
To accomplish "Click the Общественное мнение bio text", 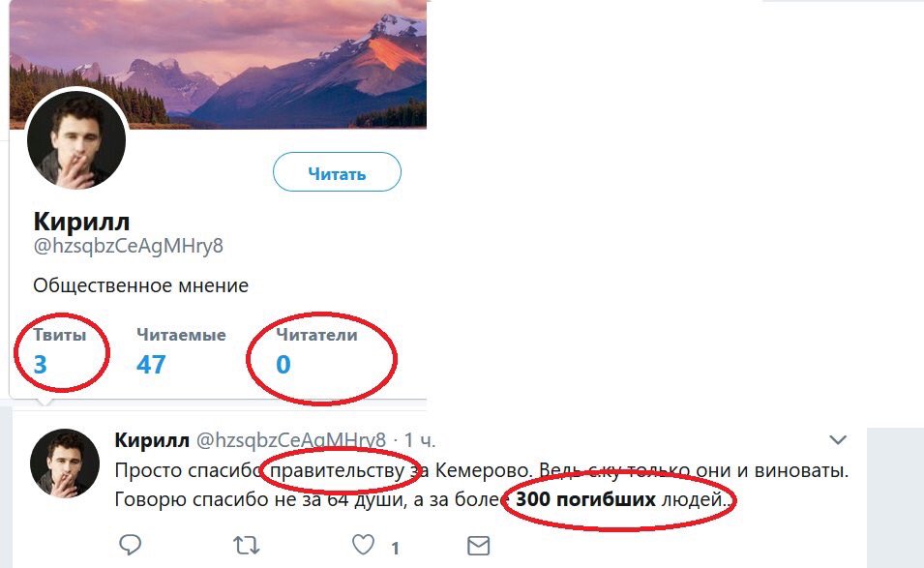I will [x=140, y=285].
